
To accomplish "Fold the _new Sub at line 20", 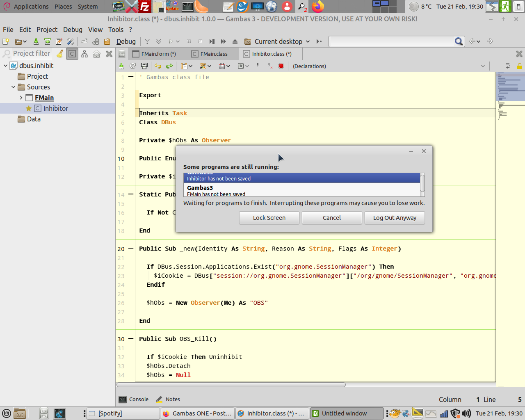I will click(131, 249).
